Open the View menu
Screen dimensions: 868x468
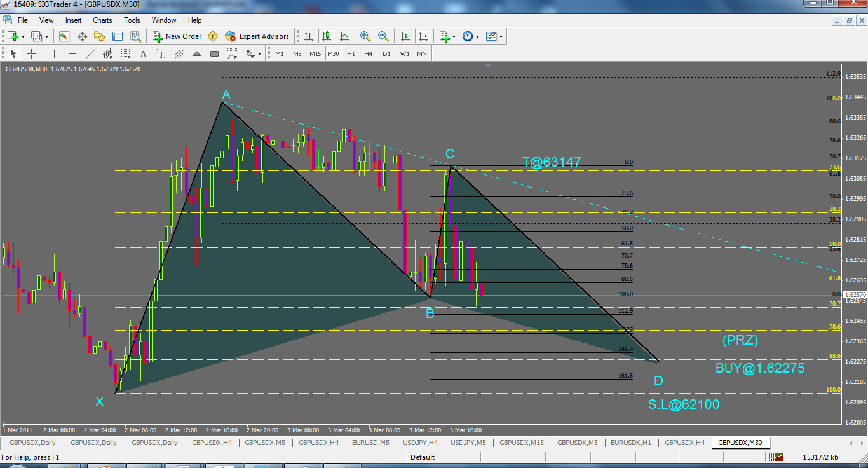[x=46, y=20]
